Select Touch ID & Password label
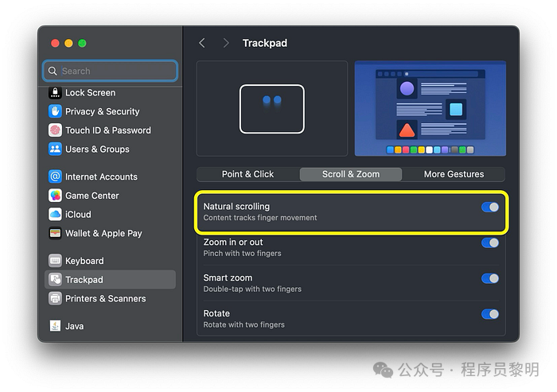This screenshot has width=557, height=392. click(x=108, y=130)
